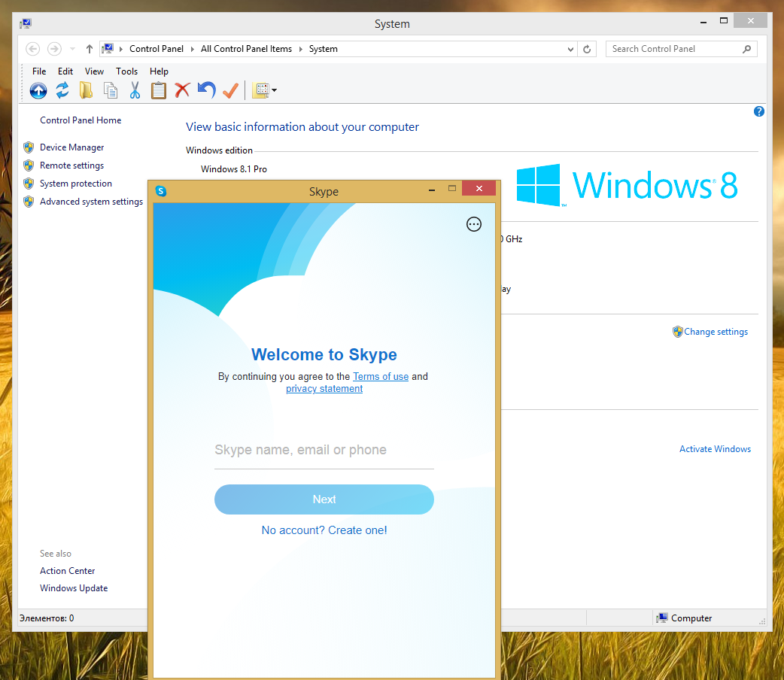Image resolution: width=784 pixels, height=680 pixels.
Task: Click the Next button in Skype
Action: (324, 499)
